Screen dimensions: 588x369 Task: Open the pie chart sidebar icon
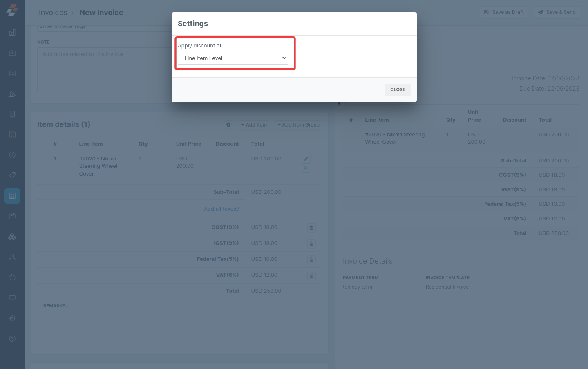12,278
